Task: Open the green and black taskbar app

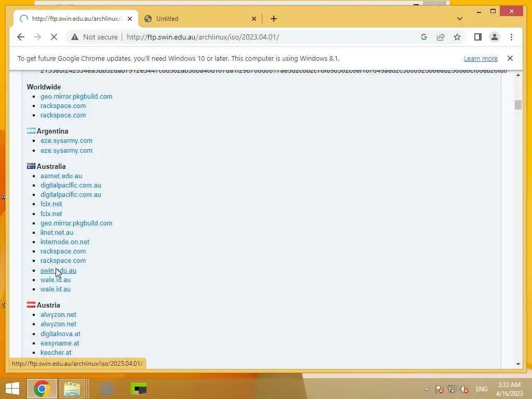Action: pyautogui.click(x=138, y=389)
